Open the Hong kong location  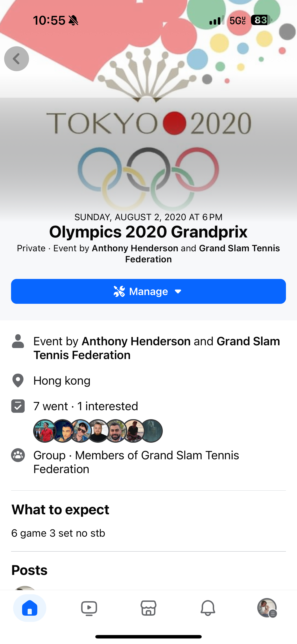point(62,381)
